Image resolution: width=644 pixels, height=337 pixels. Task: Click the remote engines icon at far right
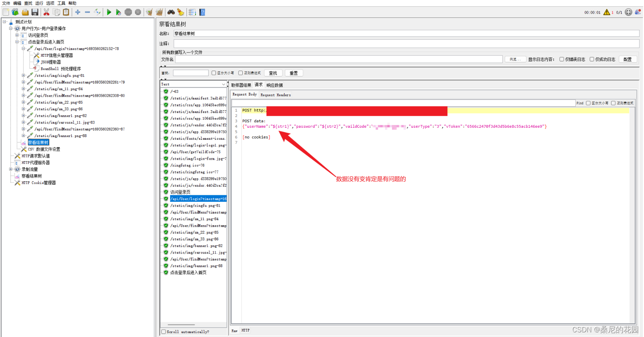pyautogui.click(x=638, y=12)
